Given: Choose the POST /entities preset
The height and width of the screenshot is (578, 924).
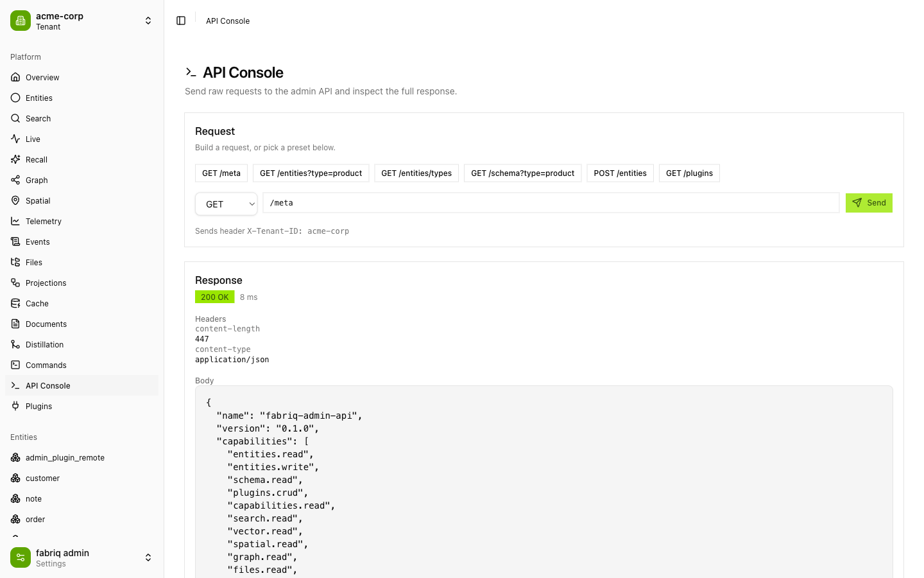Looking at the screenshot, I should point(620,173).
